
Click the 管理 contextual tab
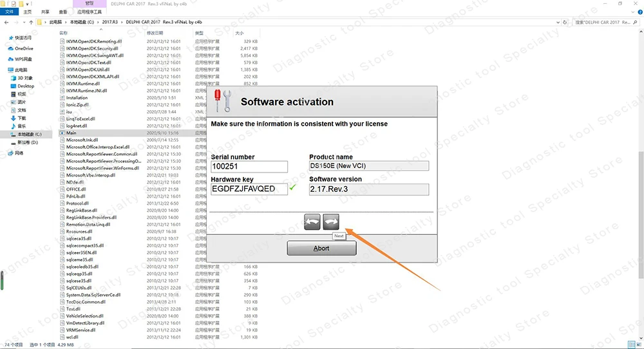pyautogui.click(x=89, y=3)
